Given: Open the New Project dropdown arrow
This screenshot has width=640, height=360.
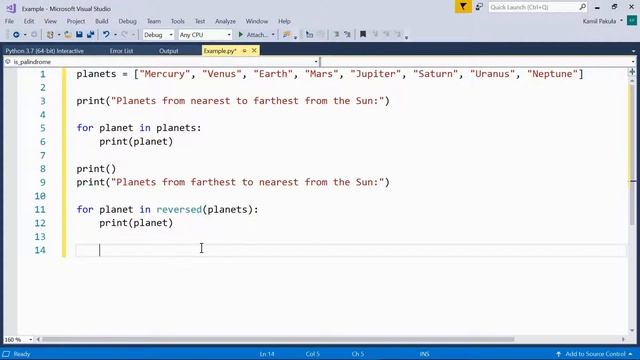Looking at the screenshot, I should [x=59, y=35].
